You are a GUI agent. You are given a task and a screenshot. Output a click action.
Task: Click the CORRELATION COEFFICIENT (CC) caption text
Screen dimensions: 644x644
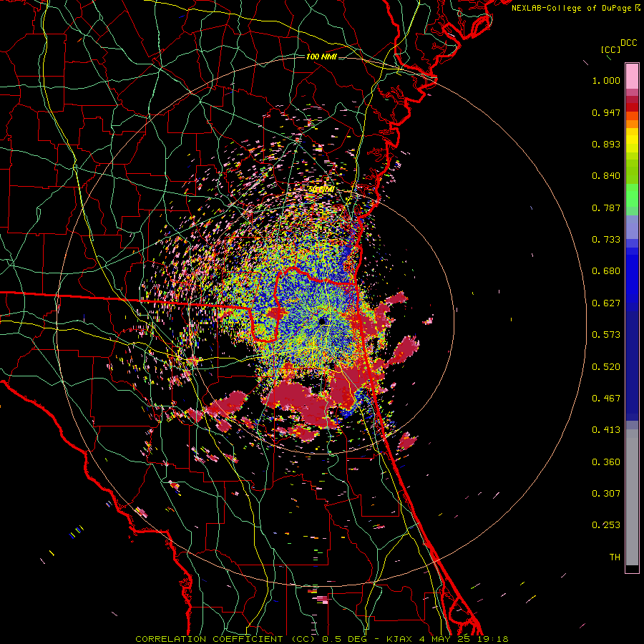click(x=226, y=639)
